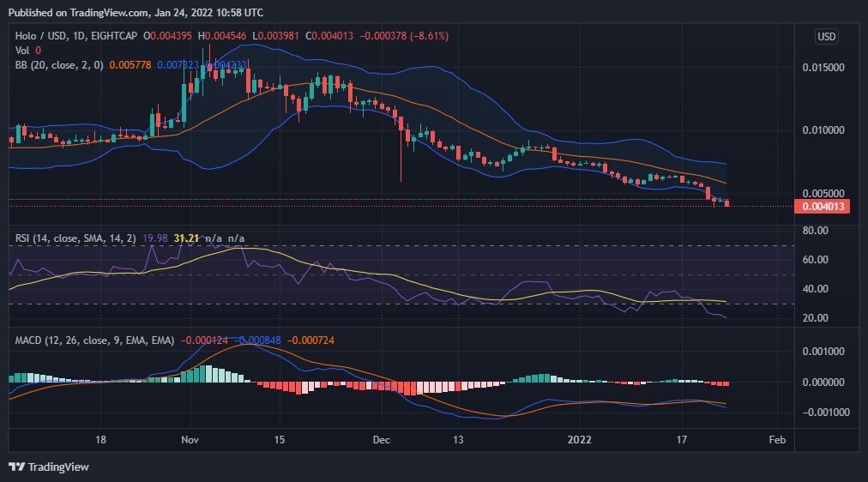This screenshot has width=868, height=482.
Task: Click the RSI SMA value 31.21
Action: click(x=186, y=238)
